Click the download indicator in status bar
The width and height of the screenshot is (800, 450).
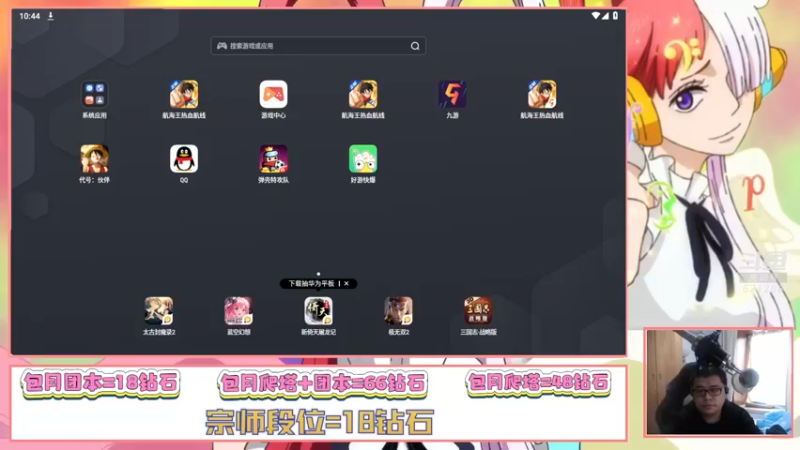(51, 16)
